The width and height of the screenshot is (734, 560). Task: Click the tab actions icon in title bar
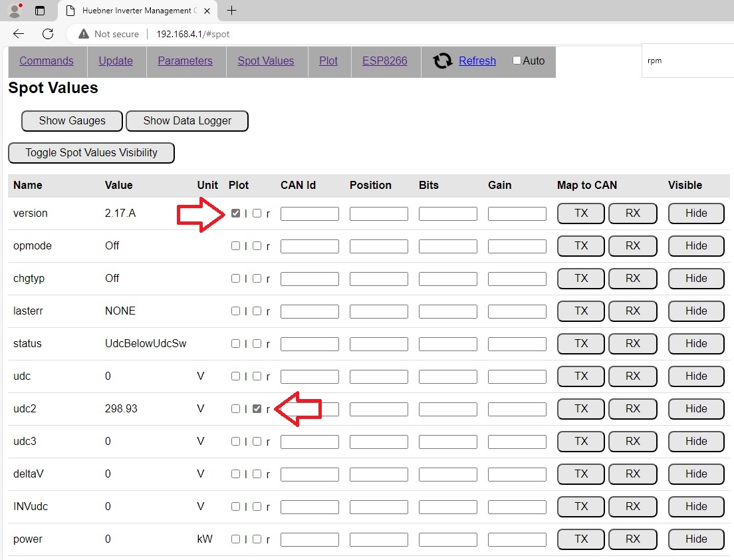pos(40,11)
